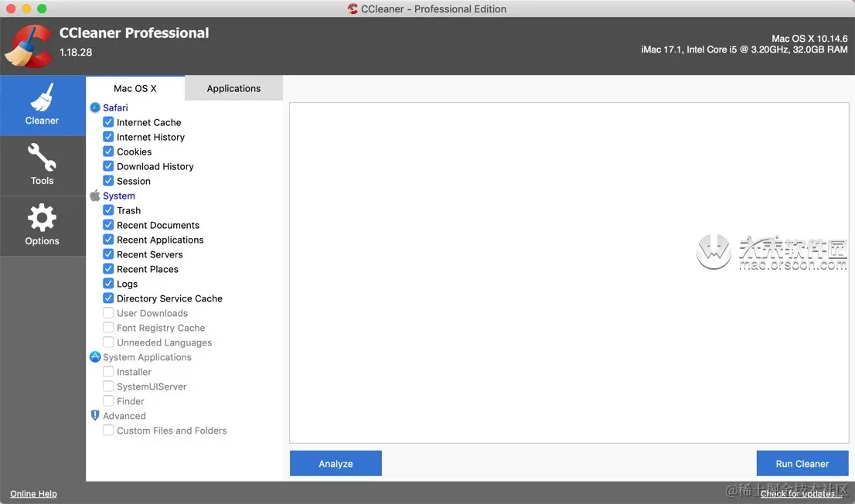Select the Advanced category heading

[124, 416]
